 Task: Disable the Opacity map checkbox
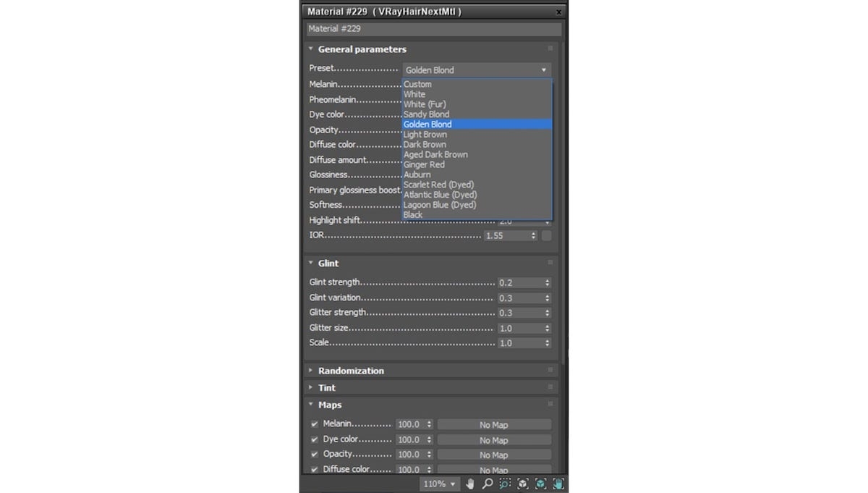[x=314, y=454]
